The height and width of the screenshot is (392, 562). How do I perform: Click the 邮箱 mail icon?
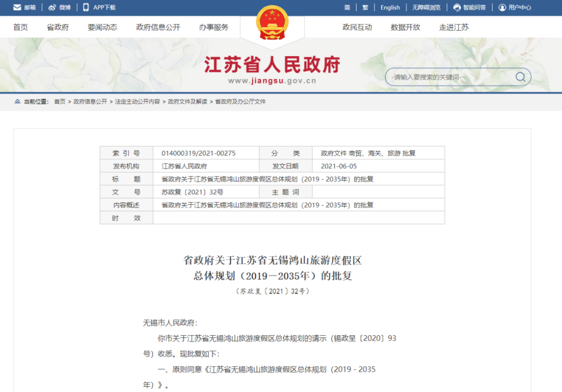click(x=17, y=7)
